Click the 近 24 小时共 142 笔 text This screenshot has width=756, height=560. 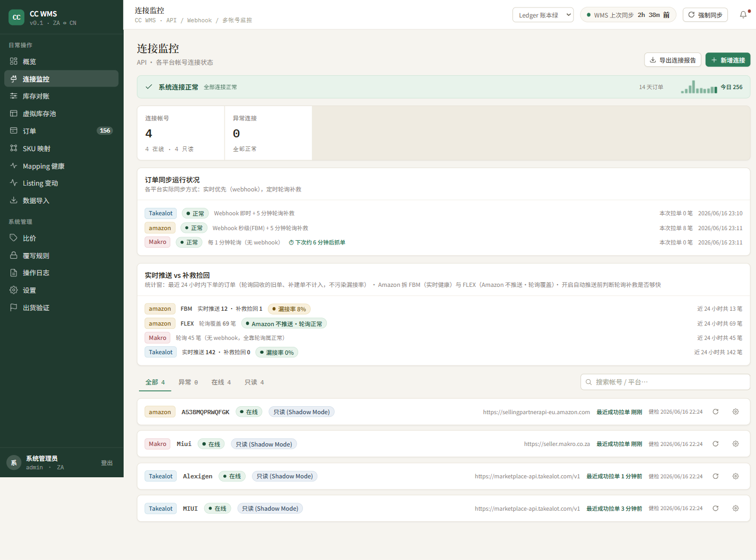[x=718, y=352]
